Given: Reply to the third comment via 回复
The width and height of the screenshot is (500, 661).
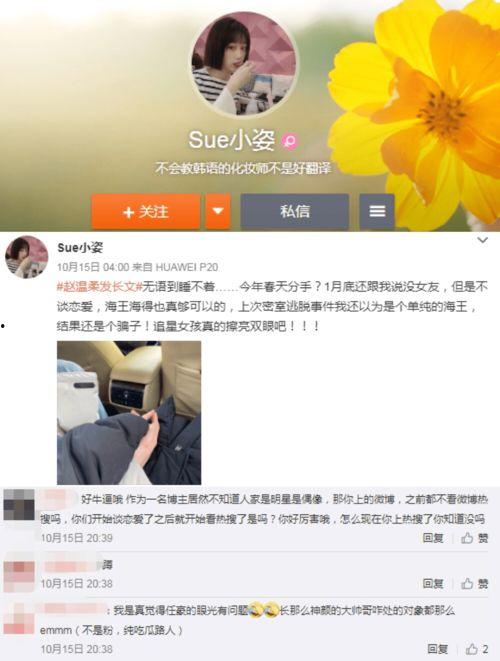Looking at the screenshot, I should [438, 649].
